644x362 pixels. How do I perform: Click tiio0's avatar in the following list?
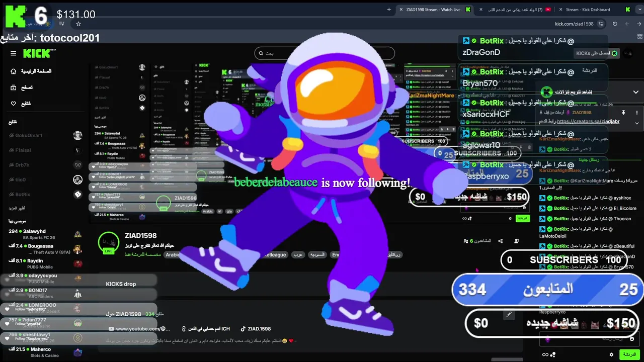pyautogui.click(x=77, y=179)
